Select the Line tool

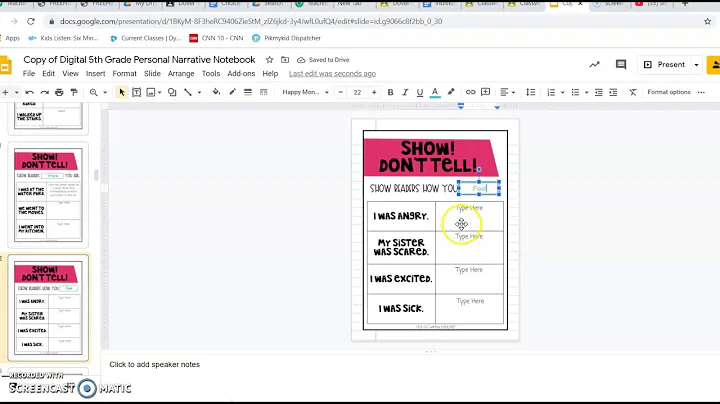coord(188,92)
